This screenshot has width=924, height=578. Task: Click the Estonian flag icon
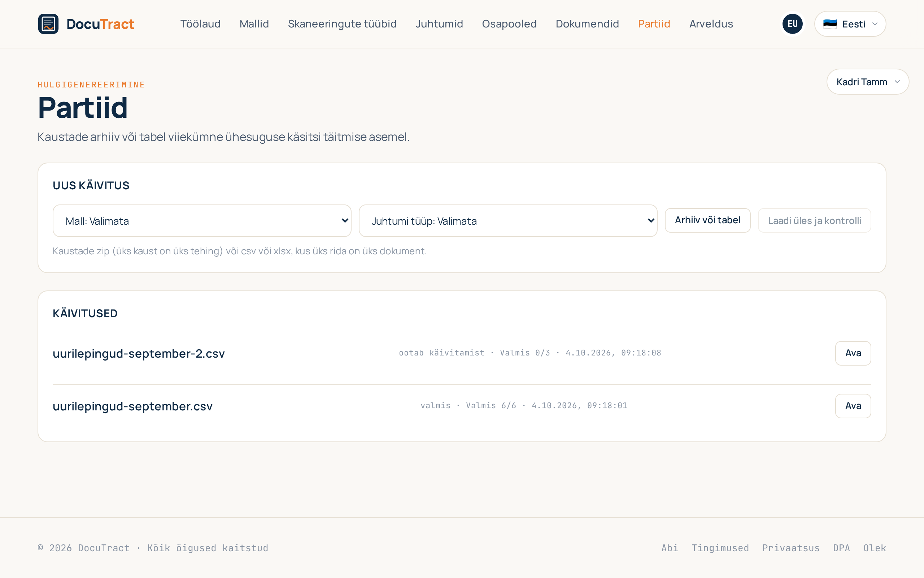pyautogui.click(x=830, y=24)
